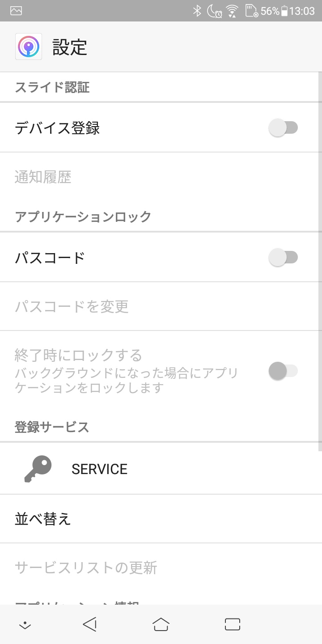Turn on the パスコード toggle
The image size is (322, 644).
pos(284,257)
